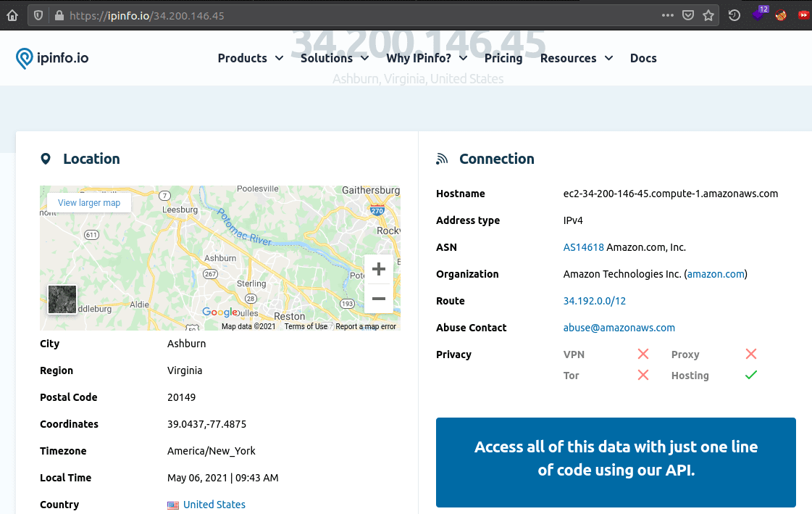Screen dimensions: 812x514
Task: Click the Firefox home icon
Action: (x=12, y=15)
